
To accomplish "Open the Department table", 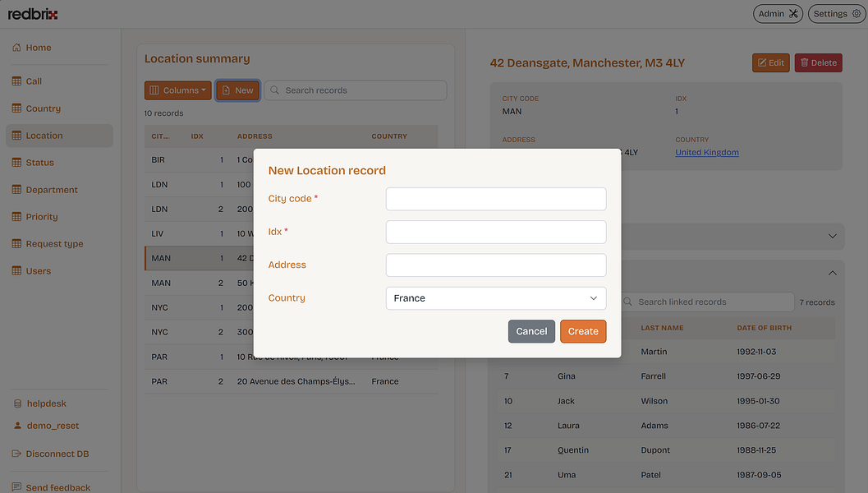I will 52,190.
